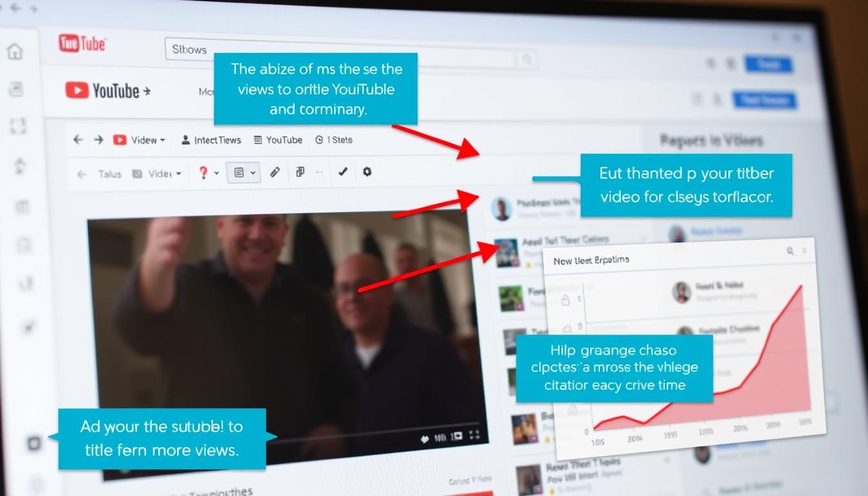Open the menu icon beside the chart panel's search icon
The height and width of the screenshot is (496, 868).
[x=805, y=251]
